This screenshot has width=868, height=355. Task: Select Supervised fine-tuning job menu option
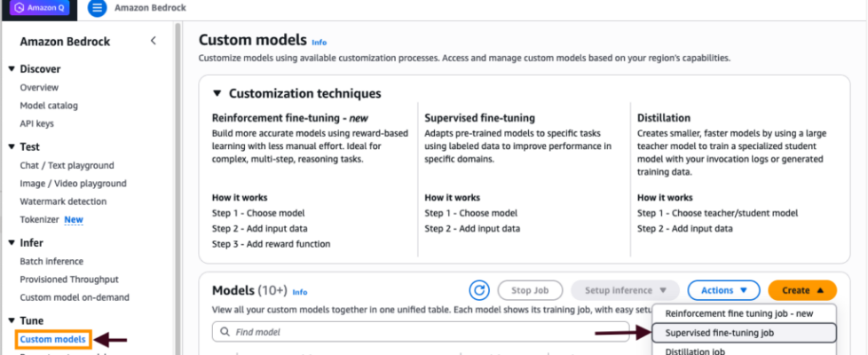click(744, 333)
